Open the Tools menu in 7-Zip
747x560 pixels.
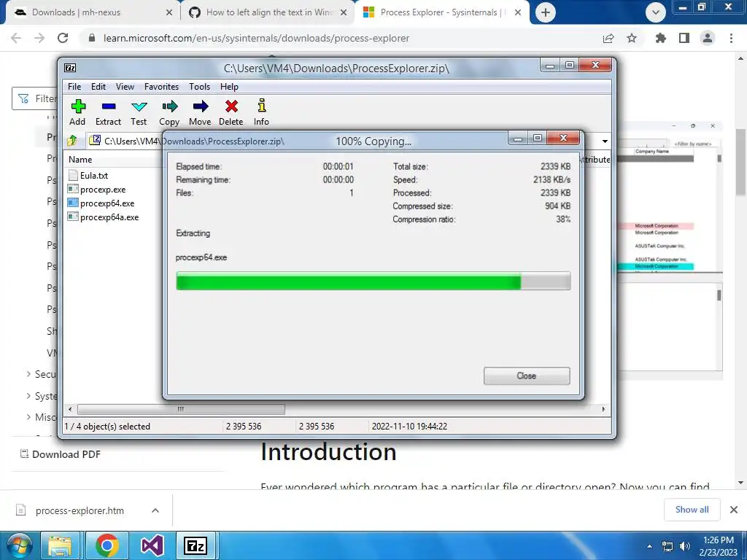tap(199, 87)
